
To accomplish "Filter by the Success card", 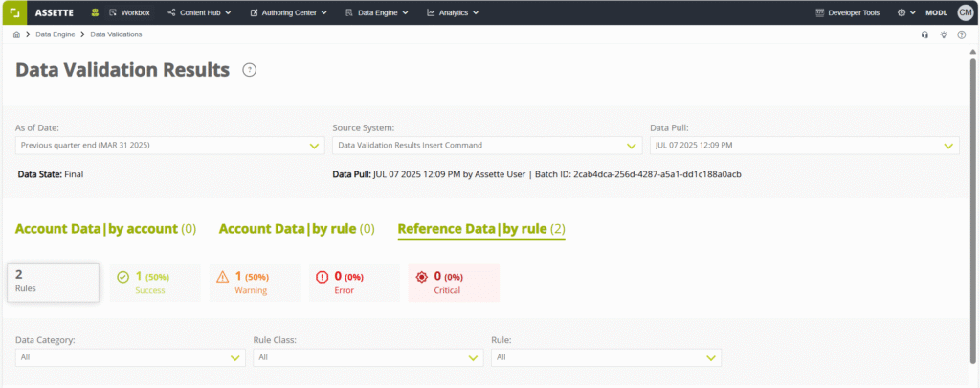I will tap(155, 283).
